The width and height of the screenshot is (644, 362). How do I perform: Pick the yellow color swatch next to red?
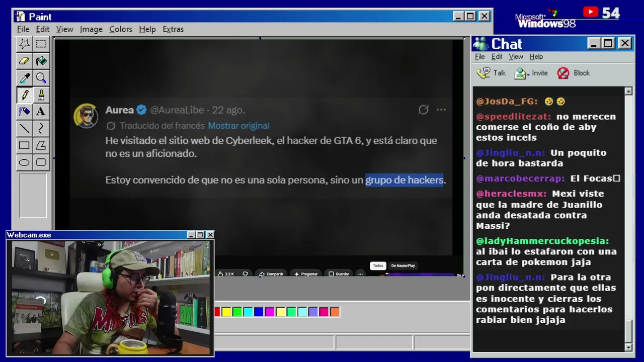point(226,312)
